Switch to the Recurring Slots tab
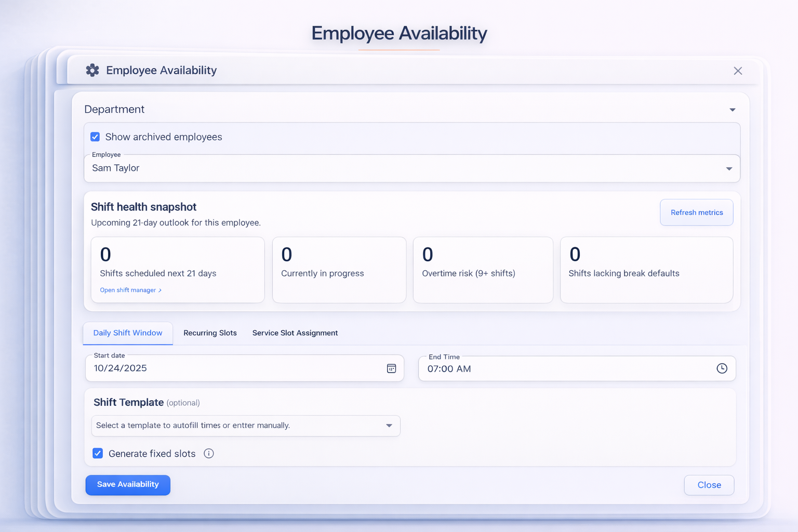The height and width of the screenshot is (532, 798). [x=210, y=333]
